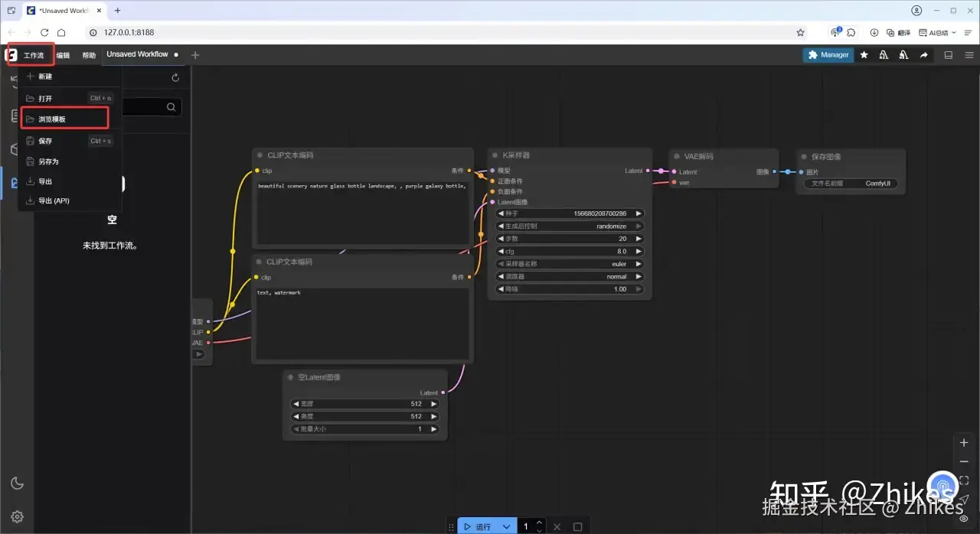Collapse the 保存图像 node
Image resolution: width=980 pixels, height=534 pixels.
click(804, 156)
